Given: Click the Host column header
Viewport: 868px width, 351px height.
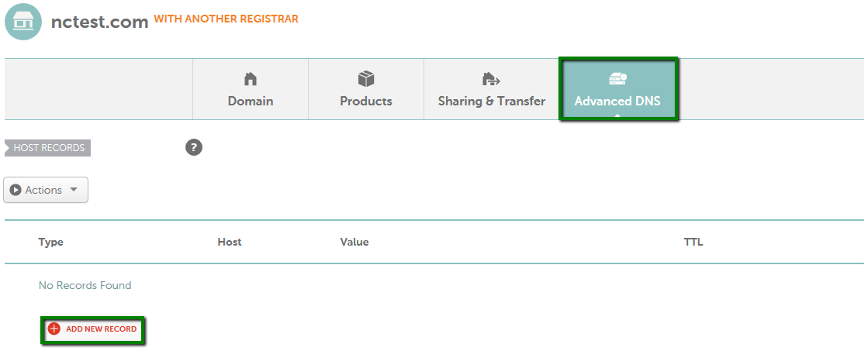Looking at the screenshot, I should [230, 242].
